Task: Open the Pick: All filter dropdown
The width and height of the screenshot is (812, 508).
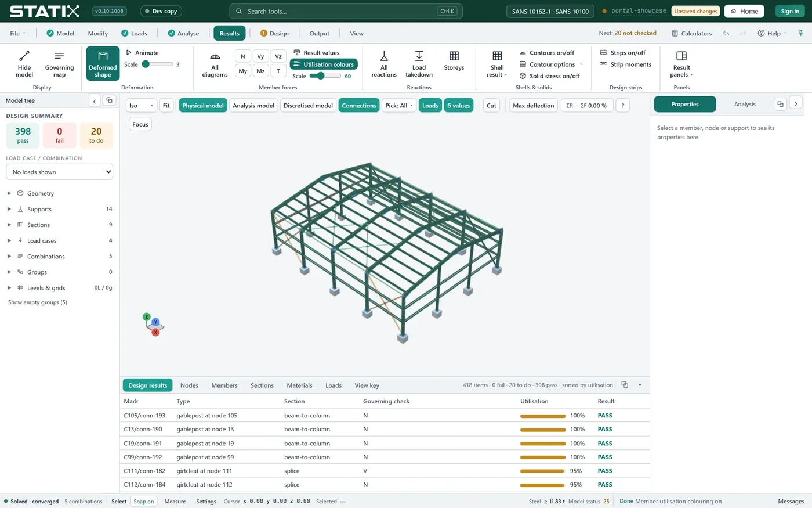Action: [399, 106]
